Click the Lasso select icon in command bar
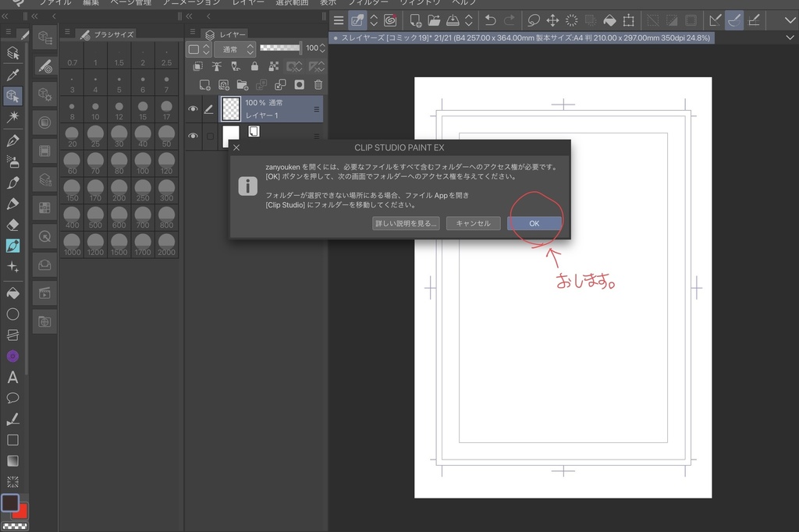This screenshot has width=799, height=532. 534,20
